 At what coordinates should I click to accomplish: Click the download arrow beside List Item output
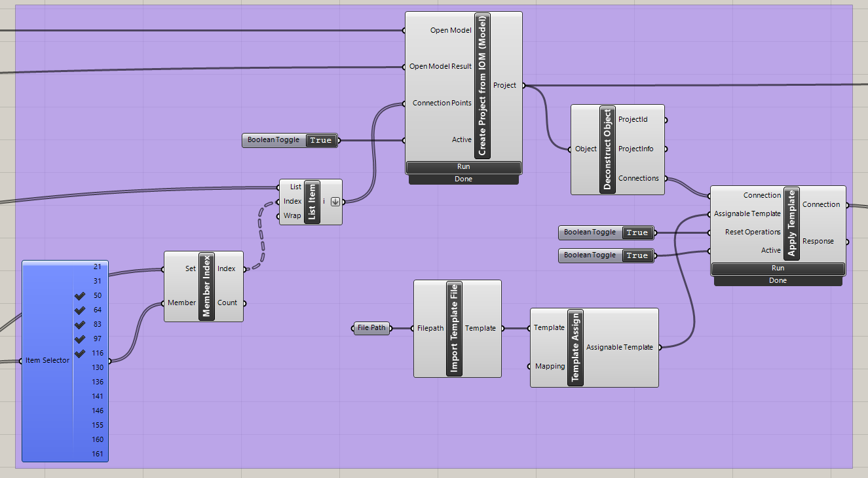(334, 201)
